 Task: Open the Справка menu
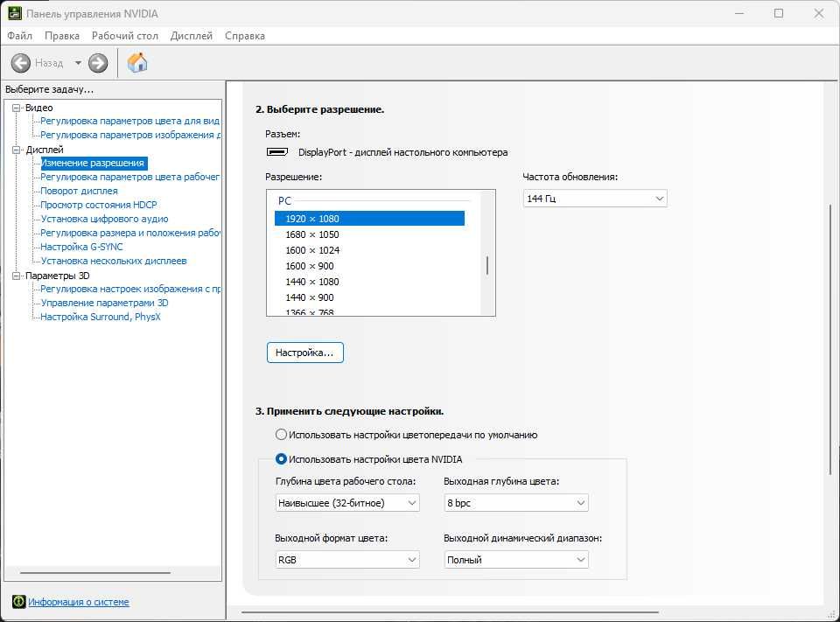(245, 36)
